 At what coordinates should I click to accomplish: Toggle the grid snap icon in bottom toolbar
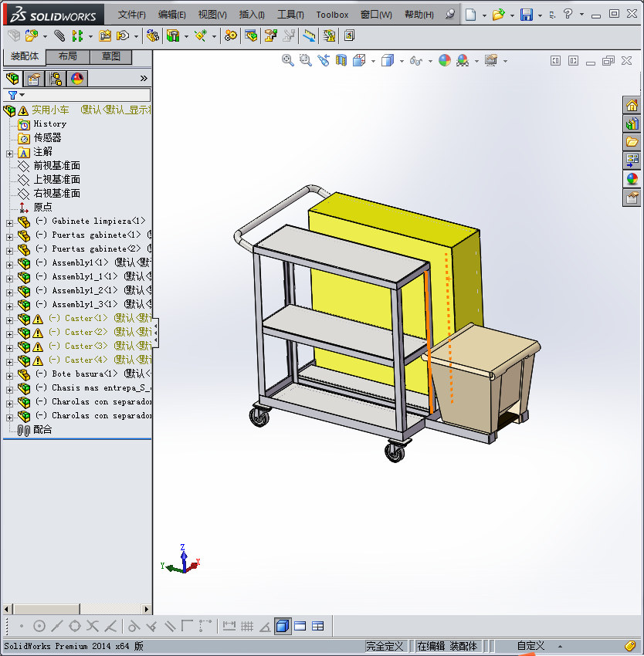(247, 626)
